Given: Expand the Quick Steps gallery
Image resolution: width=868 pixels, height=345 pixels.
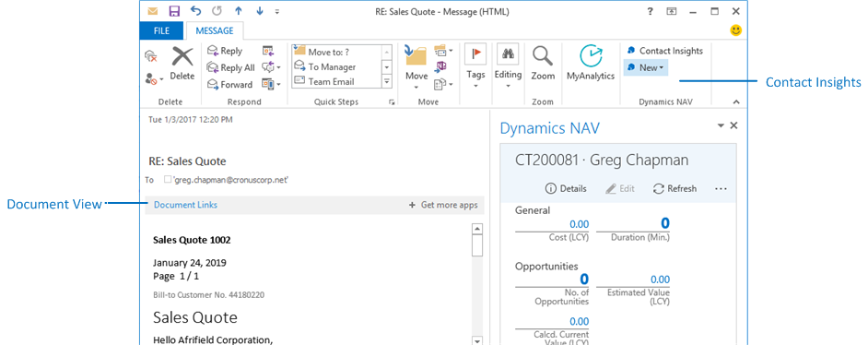Looking at the screenshot, I should pos(387,81).
